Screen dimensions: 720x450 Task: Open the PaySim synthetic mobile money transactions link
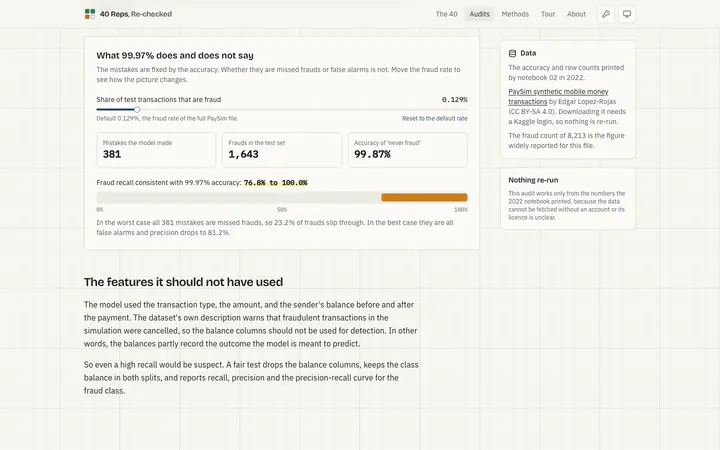pos(558,96)
